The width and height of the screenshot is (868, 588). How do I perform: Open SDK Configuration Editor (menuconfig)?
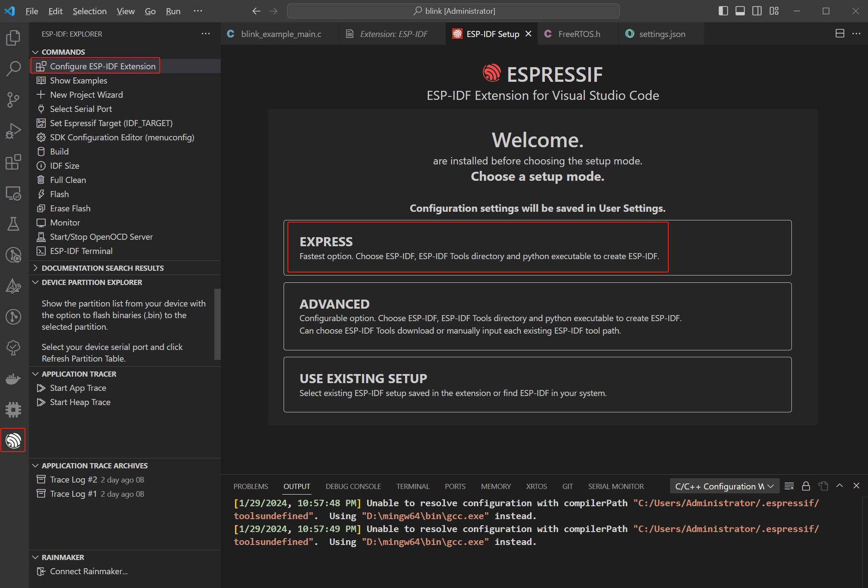(x=125, y=137)
